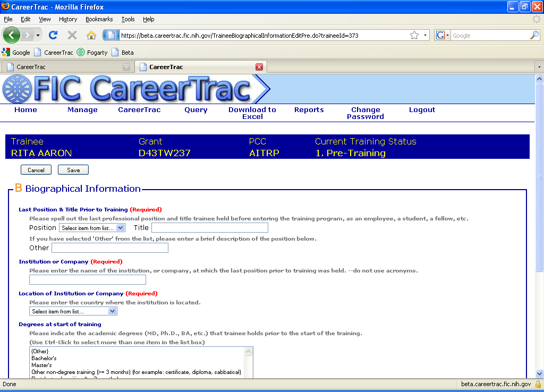Restore down the Firefox window
This screenshot has width=544, height=392.
pos(524,6)
